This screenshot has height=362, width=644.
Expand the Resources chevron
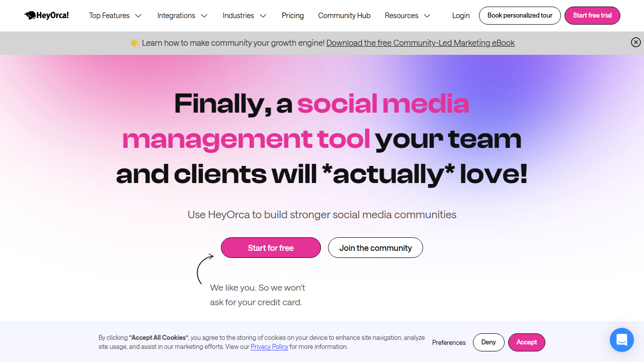click(x=427, y=16)
